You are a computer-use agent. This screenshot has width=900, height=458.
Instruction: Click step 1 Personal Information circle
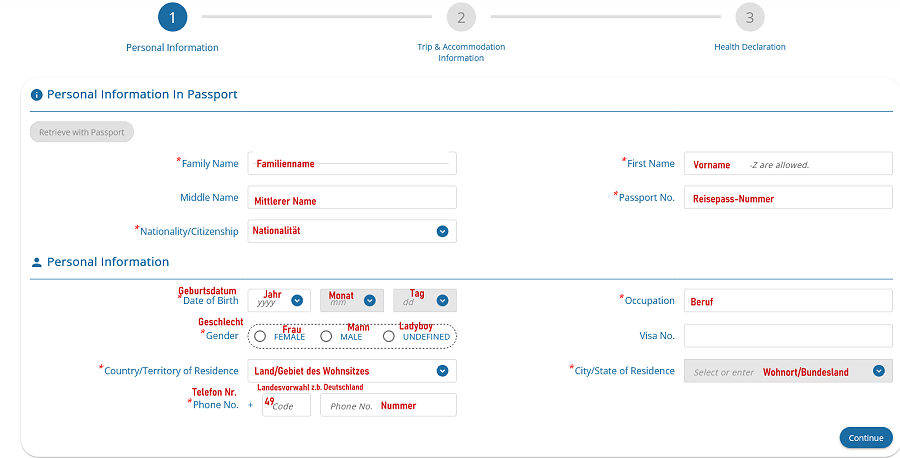pos(172,17)
